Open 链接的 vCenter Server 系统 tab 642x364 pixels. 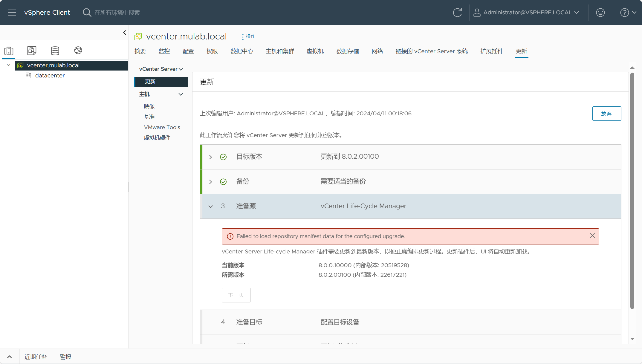(x=432, y=51)
